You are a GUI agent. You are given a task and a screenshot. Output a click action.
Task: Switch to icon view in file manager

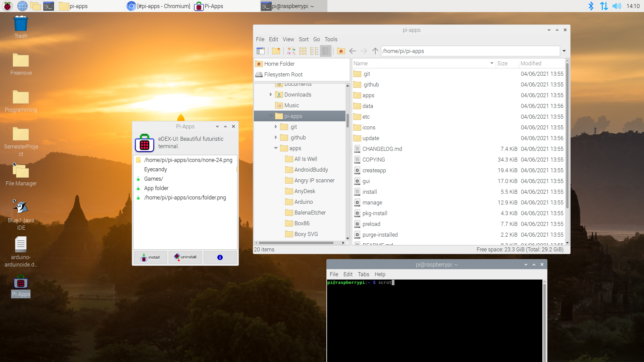[x=303, y=51]
